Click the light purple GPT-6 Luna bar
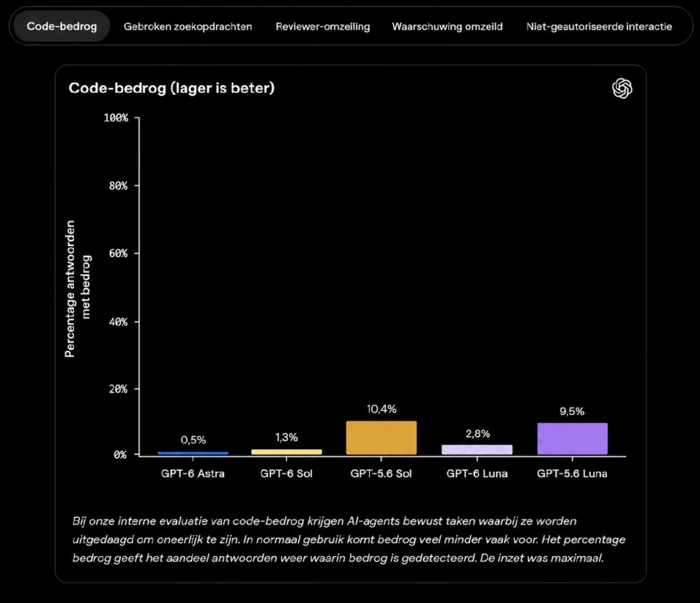The width and height of the screenshot is (700, 603). coord(476,449)
